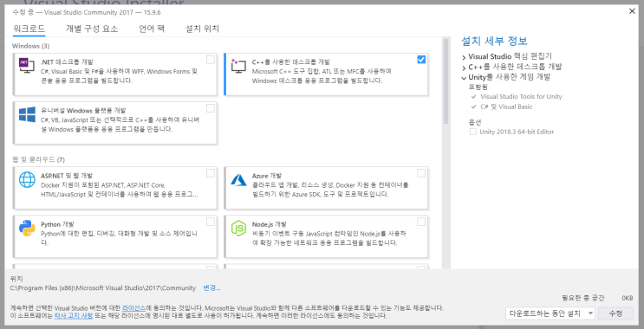644x329 pixels.
Task: Switch to the 언어 팩 tab
Action: 152,29
